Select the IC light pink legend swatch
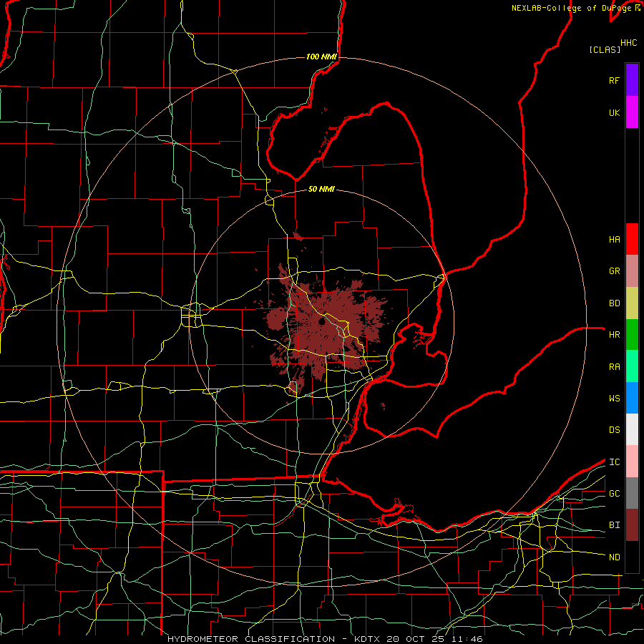The image size is (644, 644). click(x=632, y=462)
